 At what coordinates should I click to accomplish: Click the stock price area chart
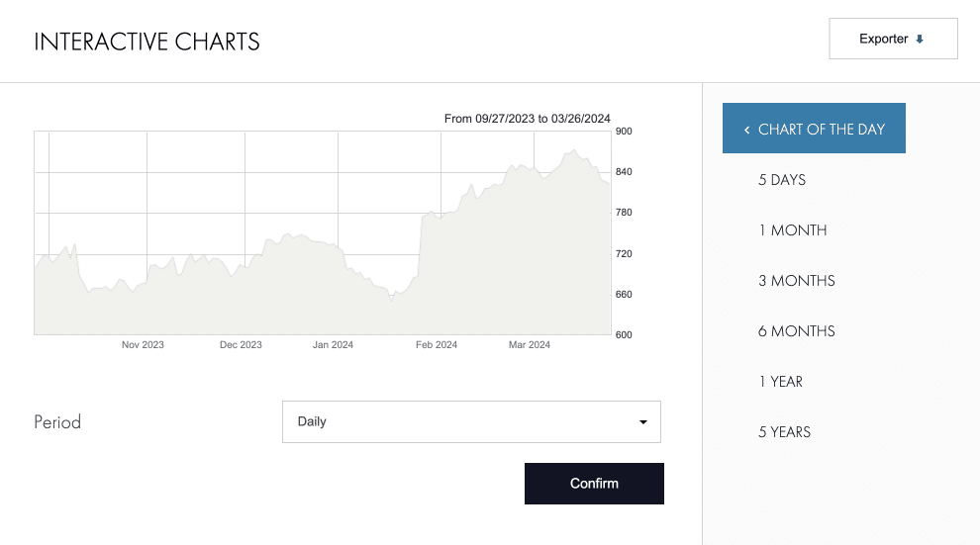pos(323,232)
